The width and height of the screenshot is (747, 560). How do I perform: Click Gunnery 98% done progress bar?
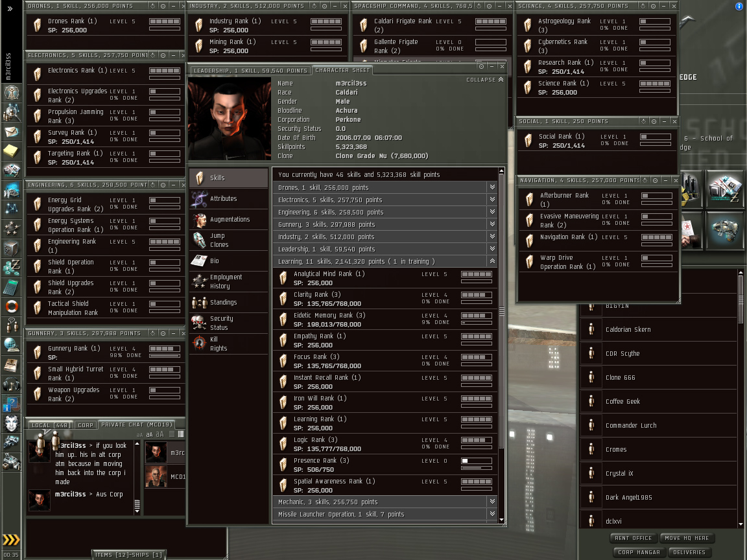(164, 356)
